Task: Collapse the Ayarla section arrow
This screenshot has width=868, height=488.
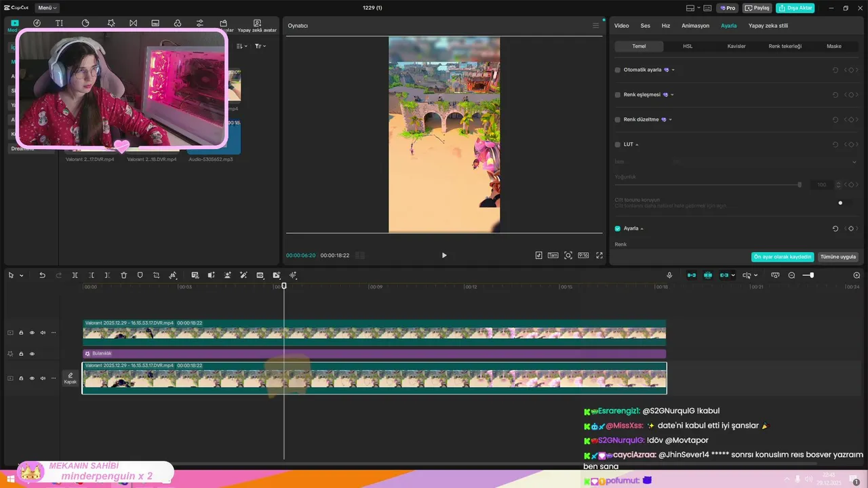Action: [x=642, y=229]
